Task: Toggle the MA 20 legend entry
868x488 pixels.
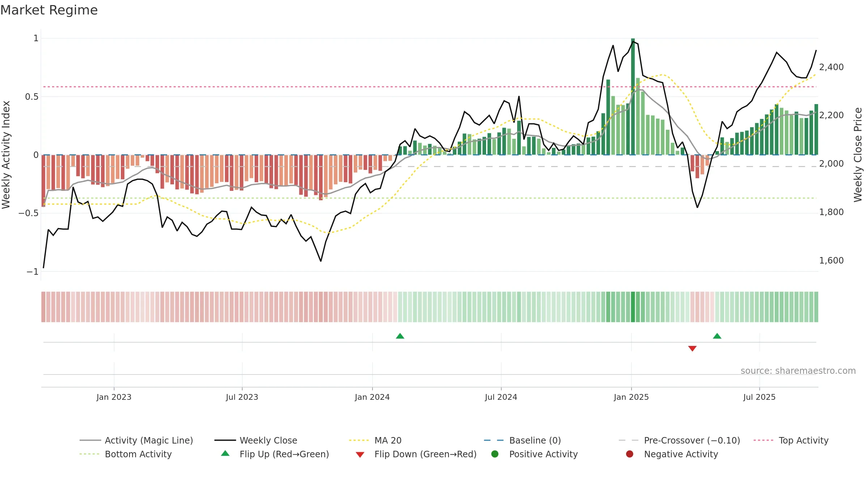Action: point(375,440)
